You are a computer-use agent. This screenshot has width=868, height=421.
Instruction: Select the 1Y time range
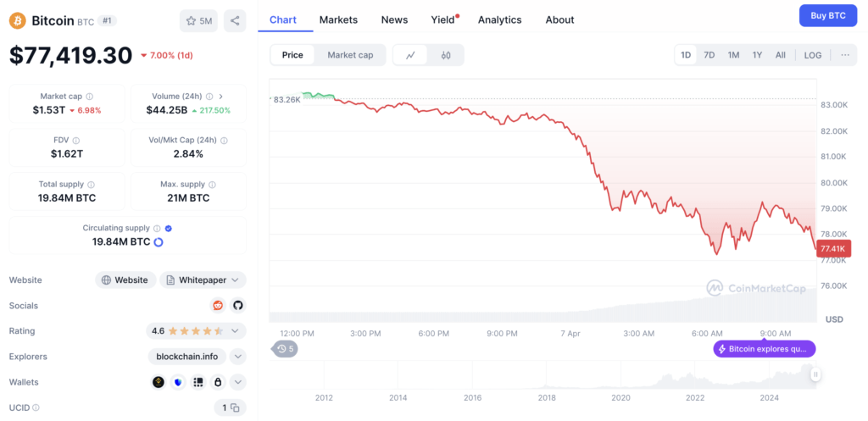coord(757,55)
